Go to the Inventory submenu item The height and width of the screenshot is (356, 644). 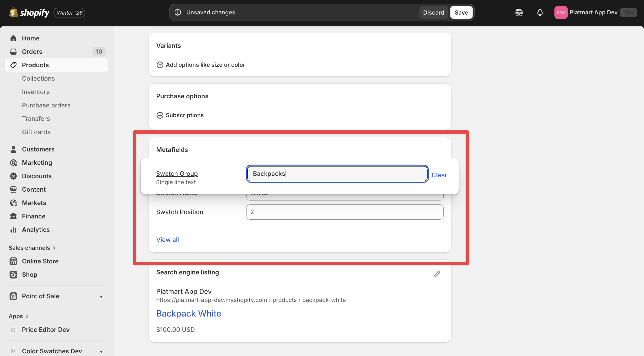point(36,92)
